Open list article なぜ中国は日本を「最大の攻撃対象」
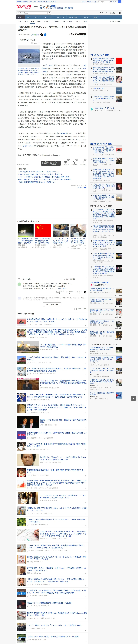Image resolution: width=138 pixels, height=644 pixels. pyautogui.click(x=57, y=320)
